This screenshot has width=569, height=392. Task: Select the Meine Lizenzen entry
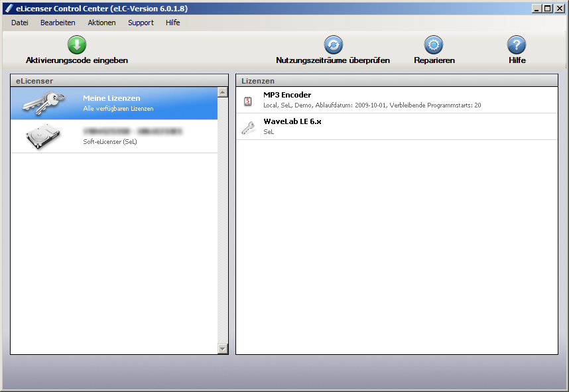114,103
